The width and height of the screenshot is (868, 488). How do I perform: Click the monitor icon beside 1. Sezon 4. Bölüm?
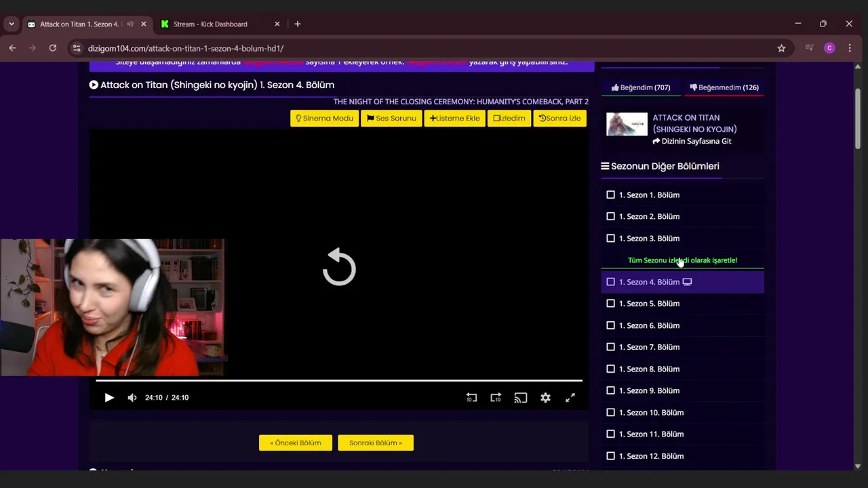(x=687, y=282)
